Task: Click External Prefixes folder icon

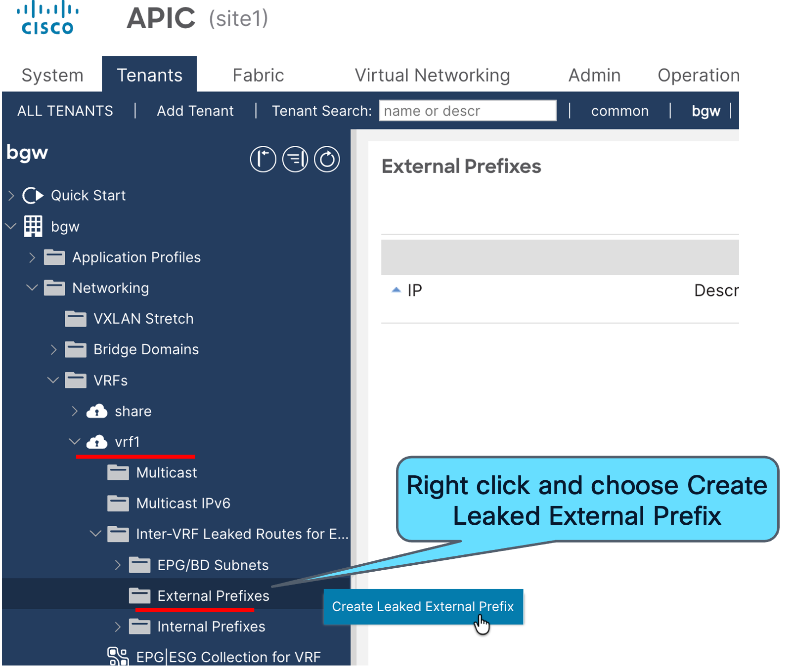Action: pos(139,595)
